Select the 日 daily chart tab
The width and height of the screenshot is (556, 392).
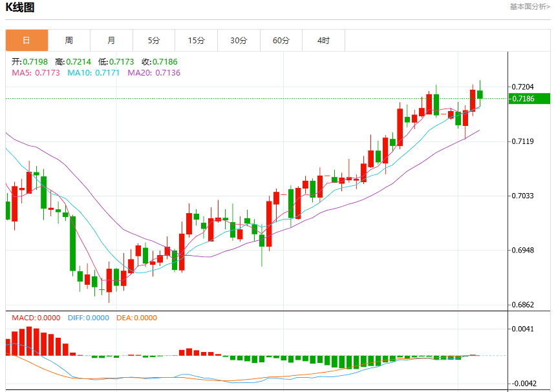[27, 41]
